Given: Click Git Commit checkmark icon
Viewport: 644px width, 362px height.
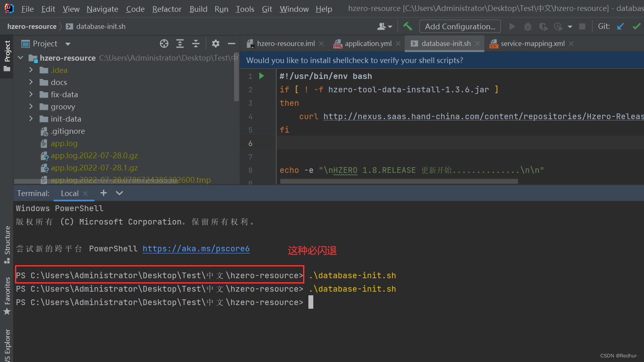Looking at the screenshot, I should click(x=636, y=26).
